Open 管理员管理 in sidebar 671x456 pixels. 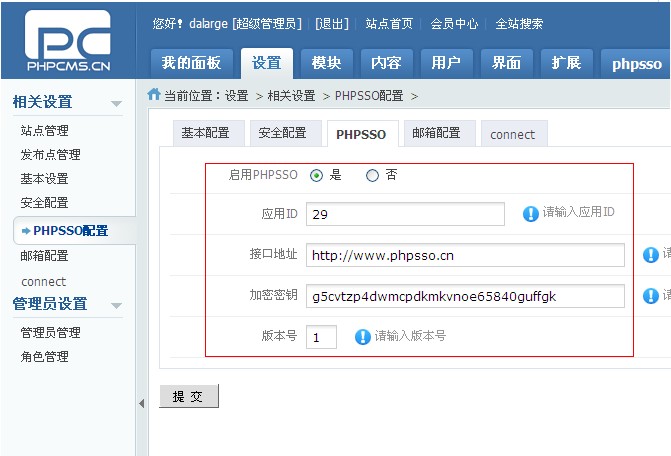[50, 332]
